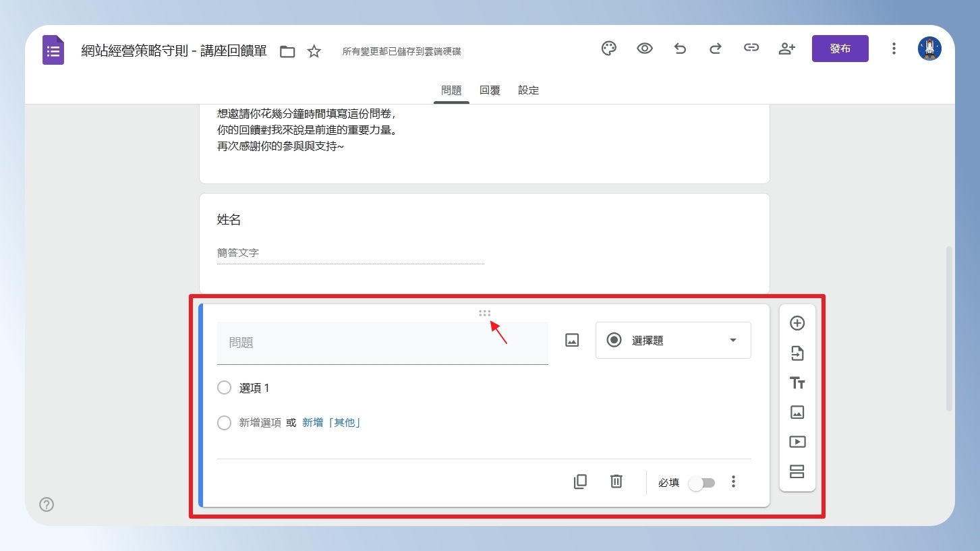Image resolution: width=980 pixels, height=551 pixels.
Task: Redo the last change
Action: [716, 49]
